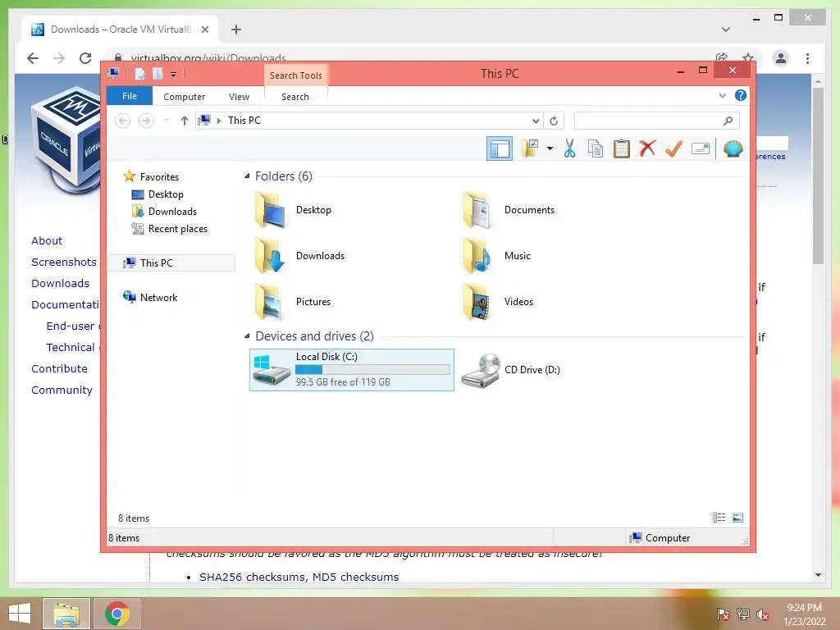Open the File ribbon tab

point(130,96)
